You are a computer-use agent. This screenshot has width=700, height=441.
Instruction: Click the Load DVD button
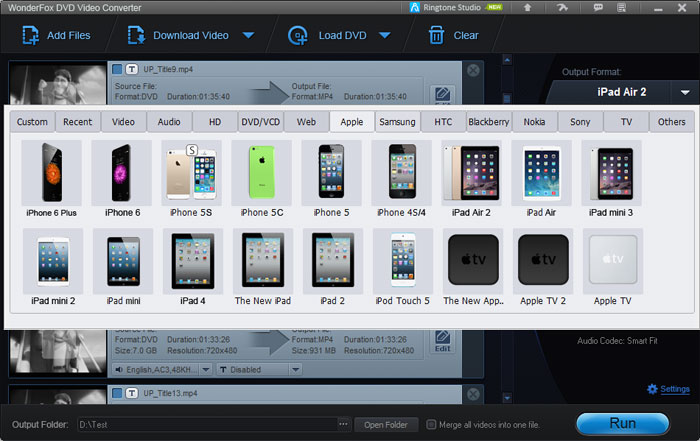tap(327, 35)
